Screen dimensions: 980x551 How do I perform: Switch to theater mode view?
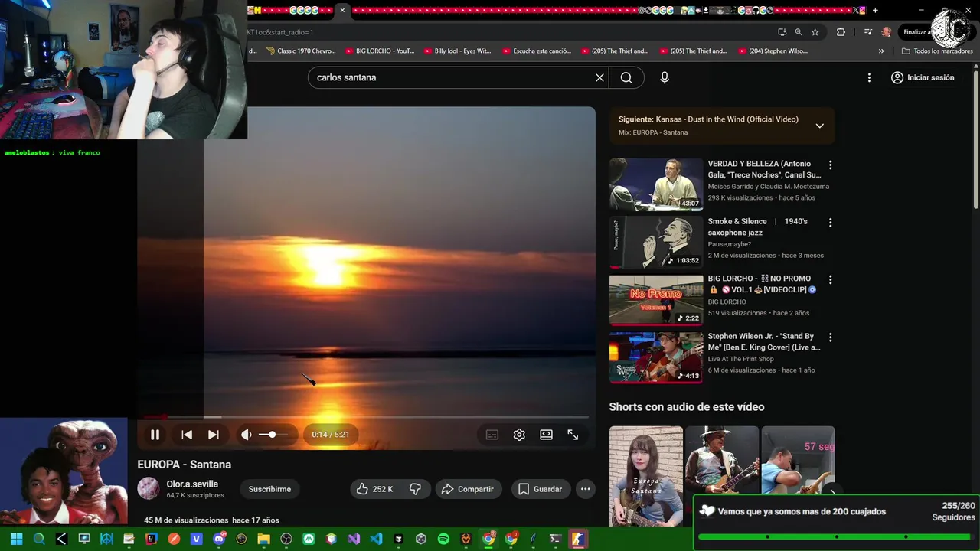tap(546, 435)
